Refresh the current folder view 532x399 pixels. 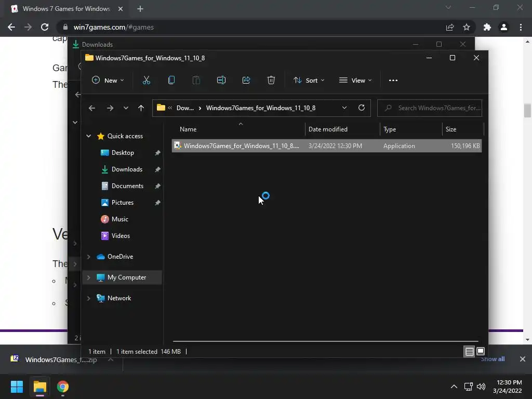[x=362, y=108]
